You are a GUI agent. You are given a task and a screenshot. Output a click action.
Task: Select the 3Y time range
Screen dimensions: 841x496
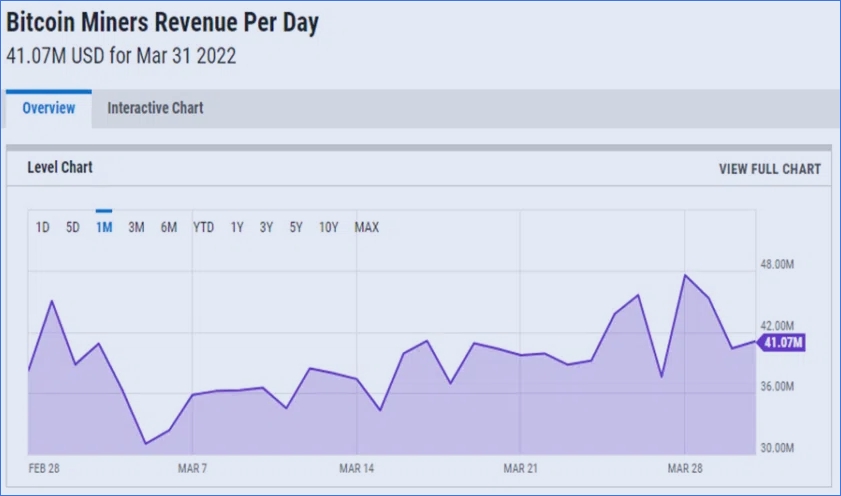pyautogui.click(x=267, y=227)
